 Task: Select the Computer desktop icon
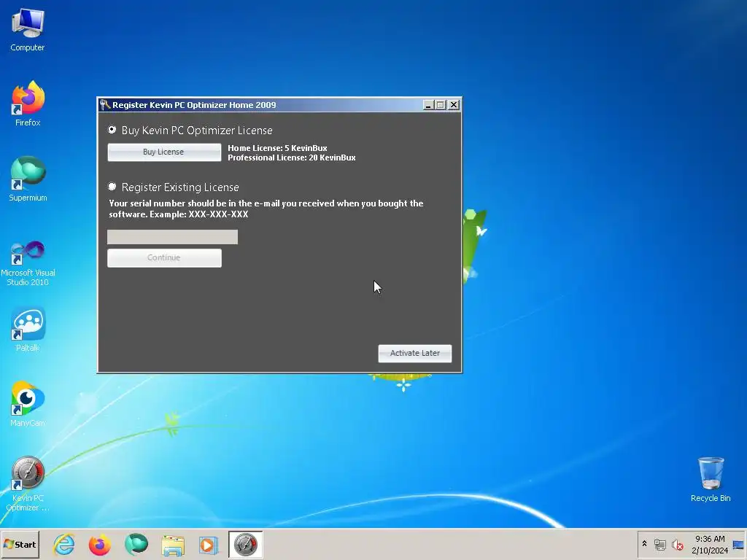point(28,29)
